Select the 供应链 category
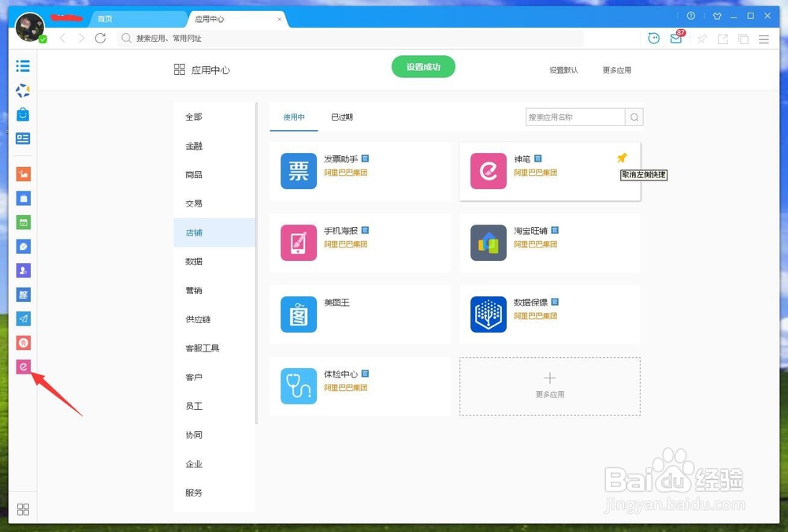Screen dimensions: 788x532 [214, 319]
